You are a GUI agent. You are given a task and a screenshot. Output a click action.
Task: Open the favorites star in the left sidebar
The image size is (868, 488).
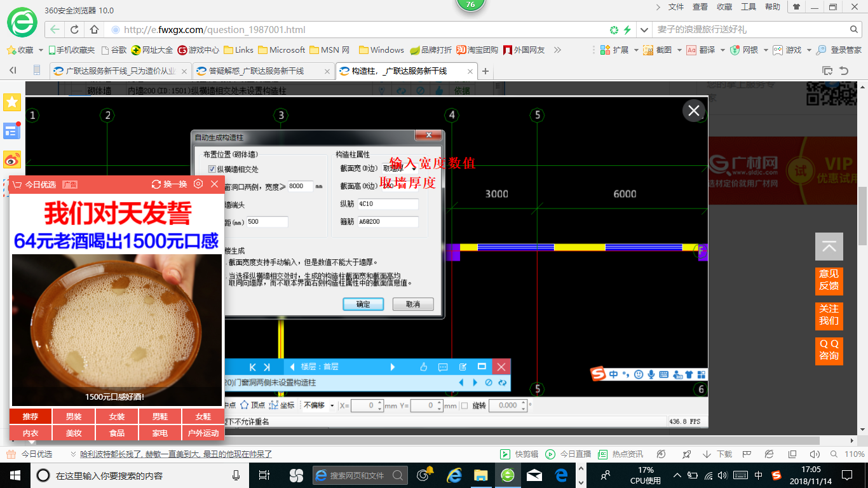point(12,102)
